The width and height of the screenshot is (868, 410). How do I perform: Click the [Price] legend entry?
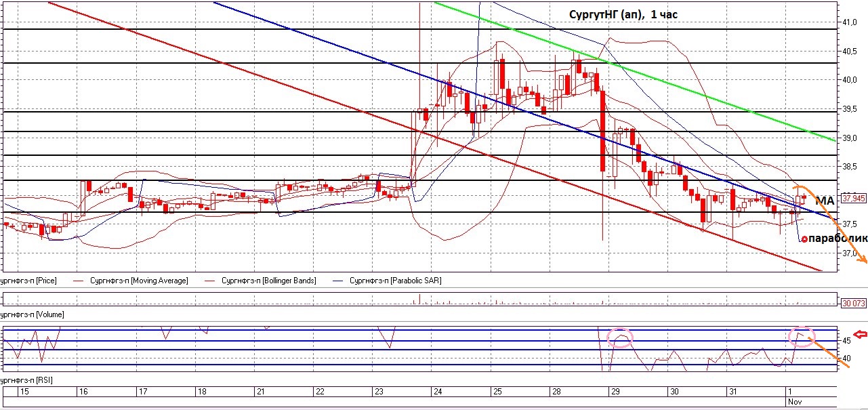click(x=28, y=280)
